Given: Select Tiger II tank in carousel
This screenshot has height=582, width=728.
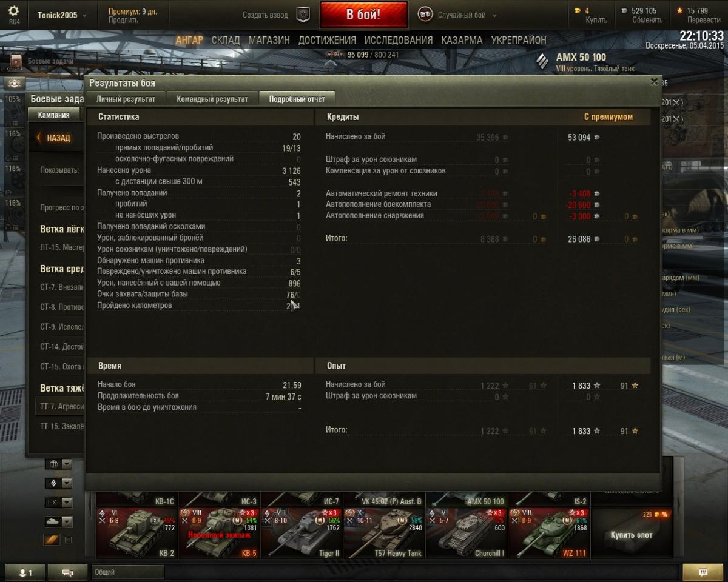Looking at the screenshot, I should coord(301,533).
